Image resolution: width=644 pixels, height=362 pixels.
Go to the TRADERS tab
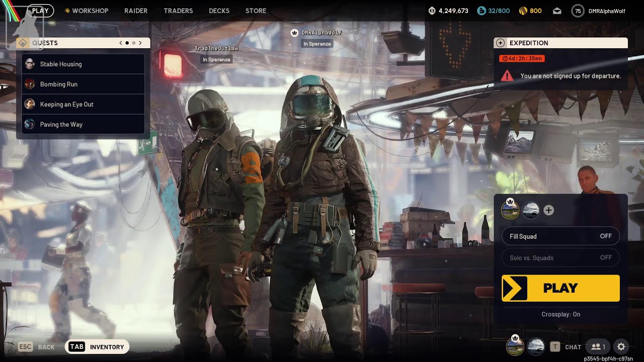click(x=178, y=11)
